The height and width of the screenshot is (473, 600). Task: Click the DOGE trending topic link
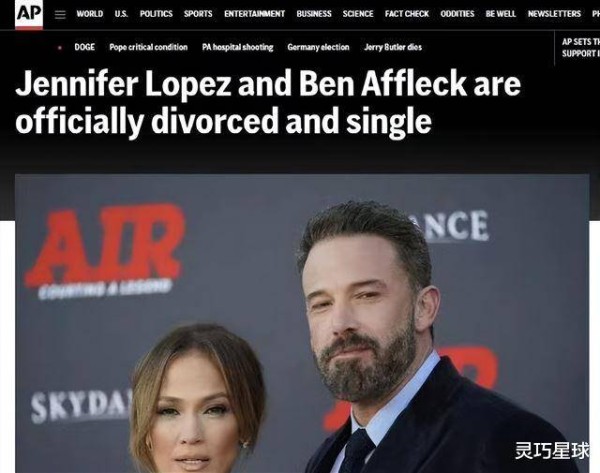tap(85, 47)
